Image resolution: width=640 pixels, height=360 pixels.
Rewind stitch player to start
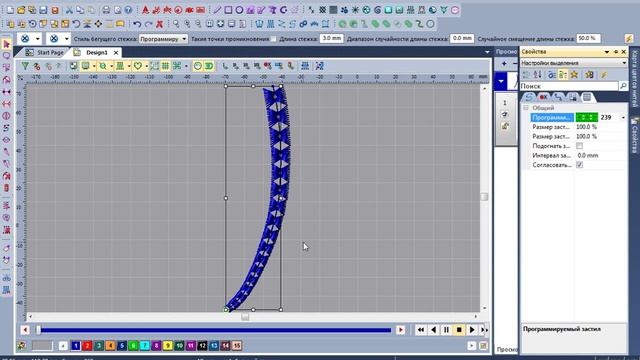pyautogui.click(x=421, y=330)
